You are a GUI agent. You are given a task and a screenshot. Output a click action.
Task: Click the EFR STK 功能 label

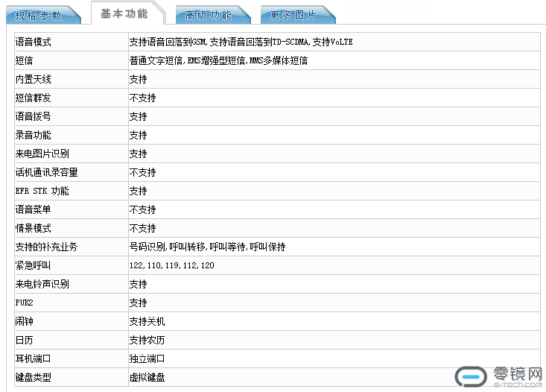click(x=42, y=191)
